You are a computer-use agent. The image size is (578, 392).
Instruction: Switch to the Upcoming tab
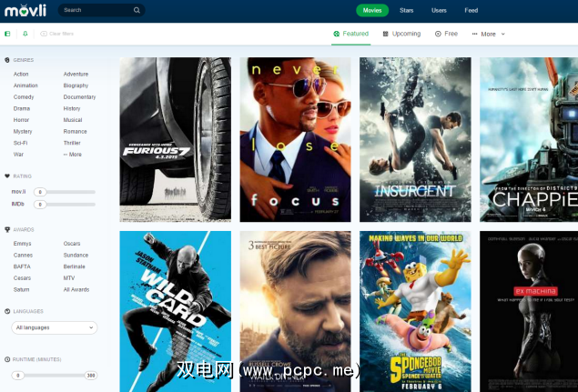point(401,34)
